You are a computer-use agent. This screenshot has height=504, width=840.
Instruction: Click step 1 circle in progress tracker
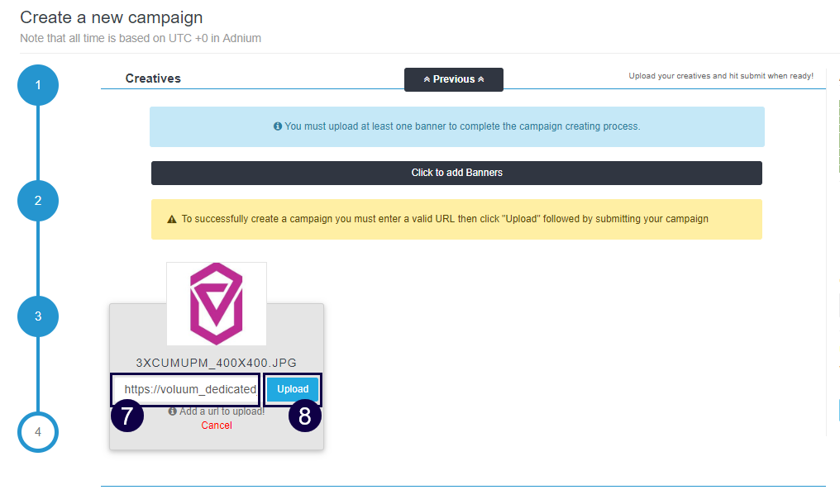[x=37, y=85]
